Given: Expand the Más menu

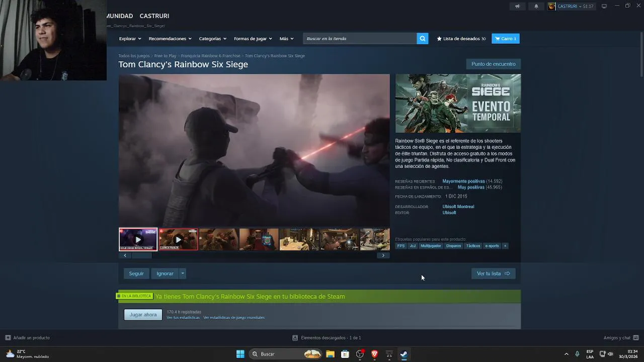Looking at the screenshot, I should 286,39.
